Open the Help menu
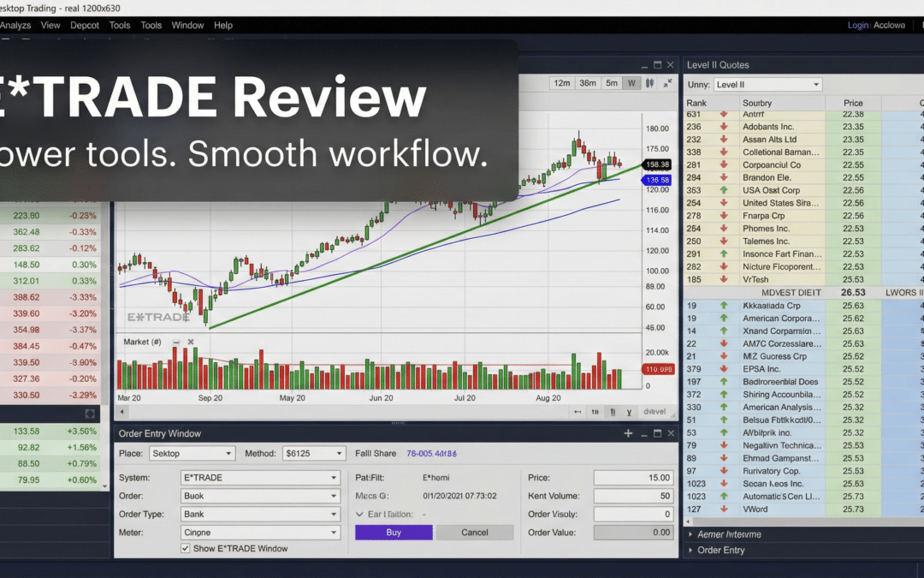 pyautogui.click(x=223, y=26)
